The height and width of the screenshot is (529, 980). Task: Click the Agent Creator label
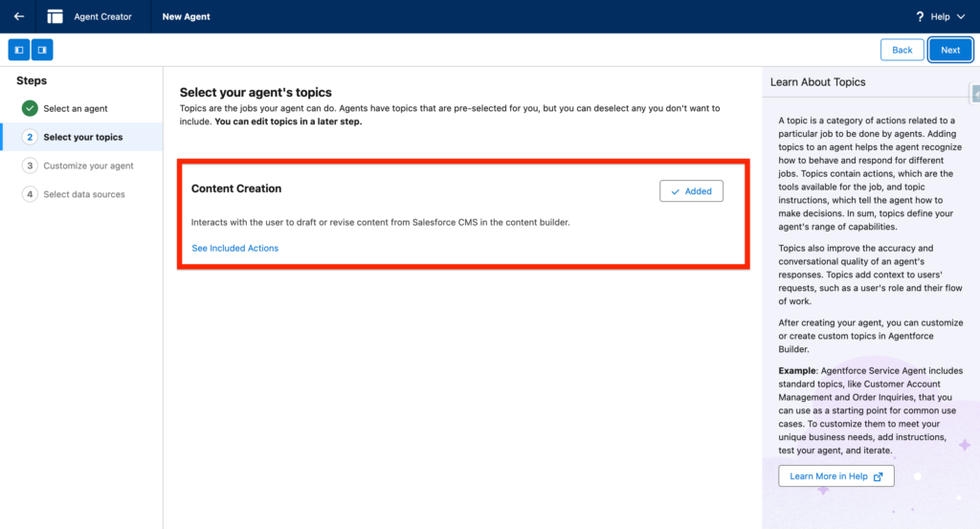[x=103, y=16]
